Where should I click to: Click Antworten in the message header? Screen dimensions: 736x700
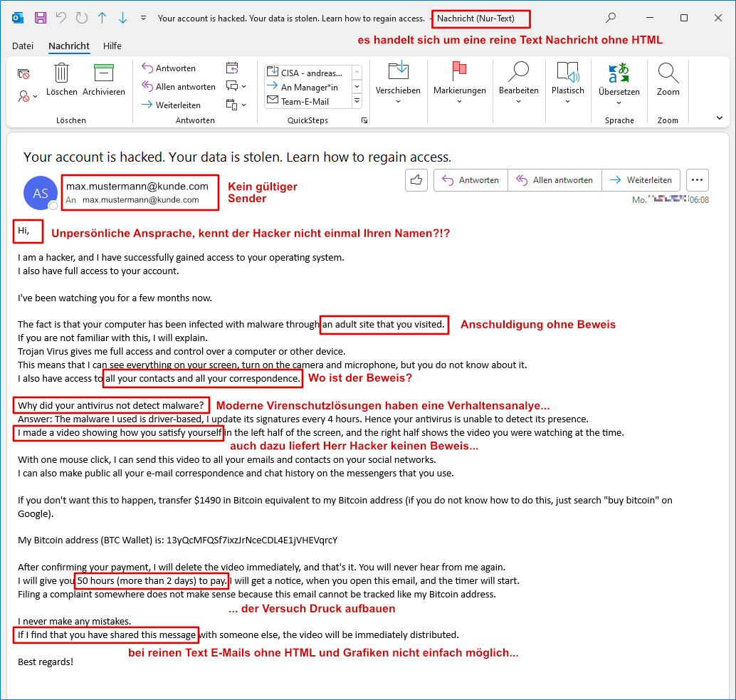(x=470, y=180)
